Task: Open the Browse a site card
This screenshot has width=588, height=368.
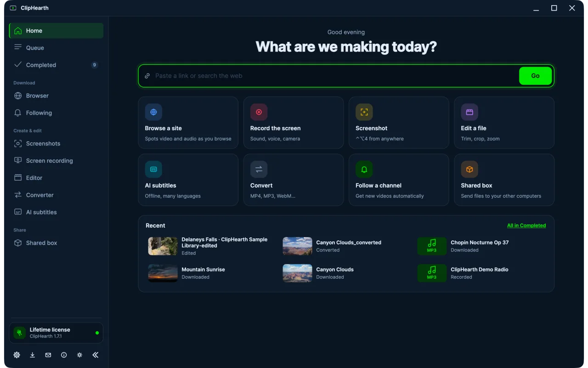Action: coord(188,122)
